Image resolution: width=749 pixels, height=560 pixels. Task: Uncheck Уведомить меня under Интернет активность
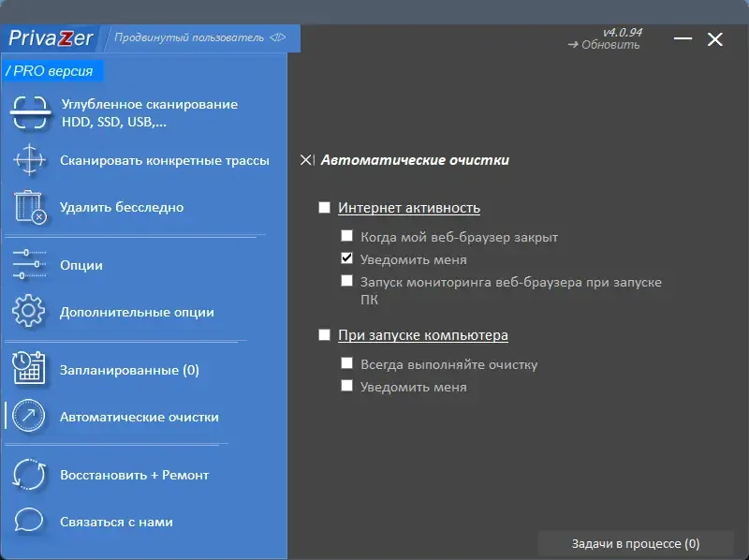click(347, 259)
